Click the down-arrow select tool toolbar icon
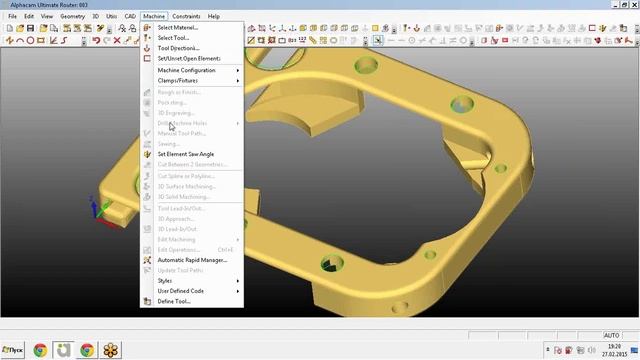The width and height of the screenshot is (640, 360). 417,28
